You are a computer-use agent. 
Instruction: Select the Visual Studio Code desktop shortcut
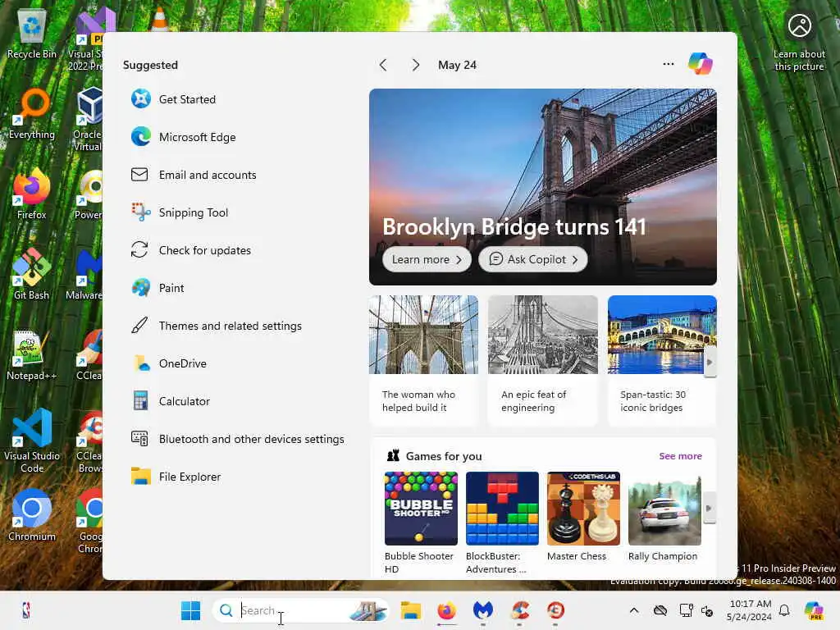coord(32,441)
